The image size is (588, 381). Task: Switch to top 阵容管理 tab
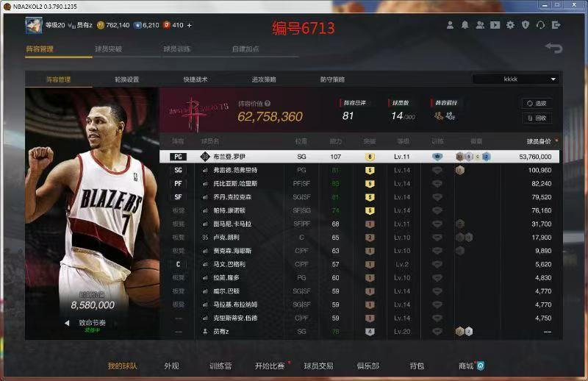click(x=40, y=49)
